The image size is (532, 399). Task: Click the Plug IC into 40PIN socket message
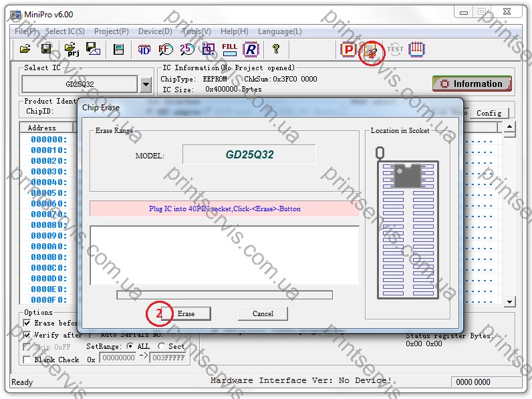click(225, 209)
